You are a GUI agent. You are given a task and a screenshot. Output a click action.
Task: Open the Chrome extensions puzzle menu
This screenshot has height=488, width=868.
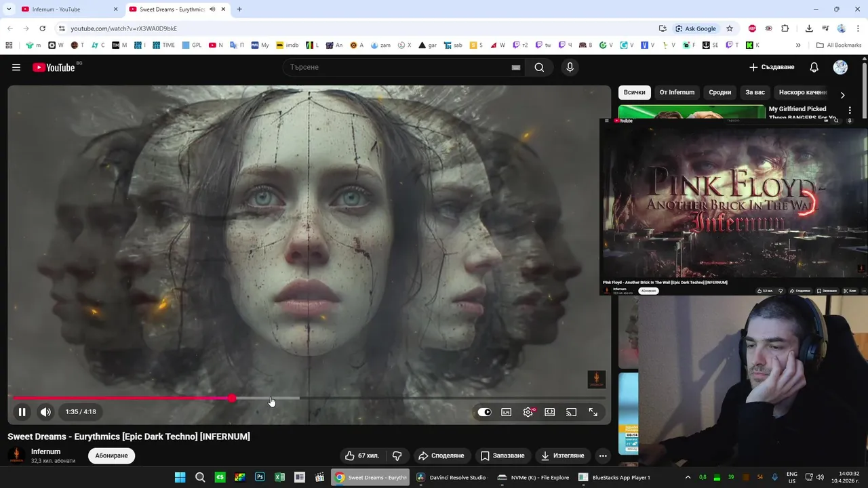(x=785, y=28)
